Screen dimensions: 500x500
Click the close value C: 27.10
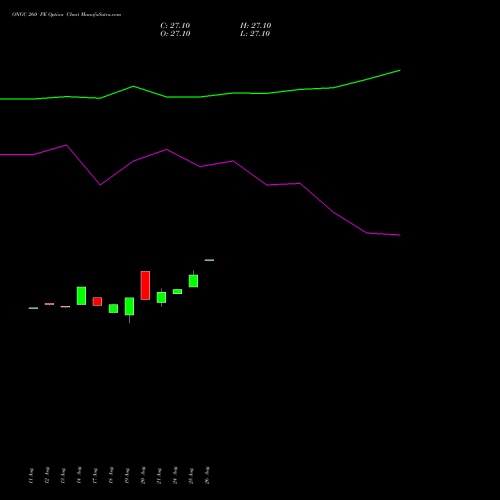(175, 26)
